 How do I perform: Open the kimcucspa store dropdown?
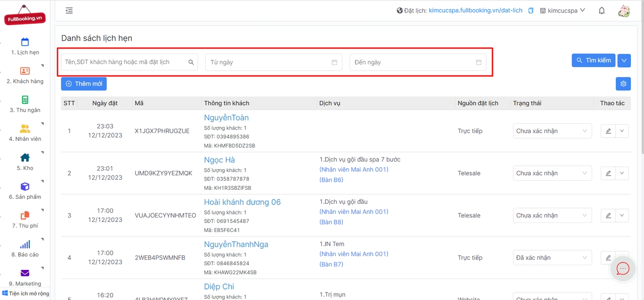point(562,11)
